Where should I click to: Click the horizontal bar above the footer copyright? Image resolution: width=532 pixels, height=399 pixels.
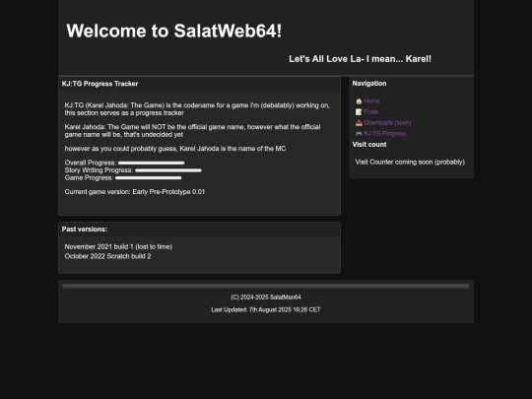(266, 286)
